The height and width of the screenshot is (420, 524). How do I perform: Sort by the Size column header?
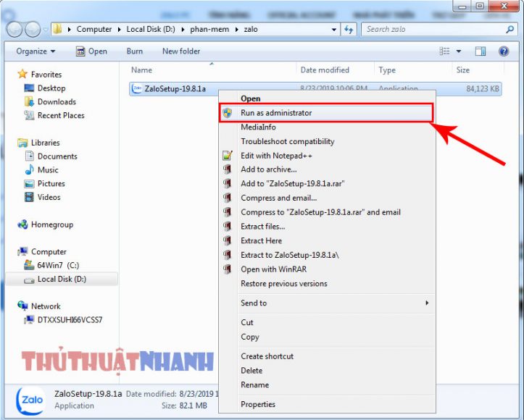point(477,70)
